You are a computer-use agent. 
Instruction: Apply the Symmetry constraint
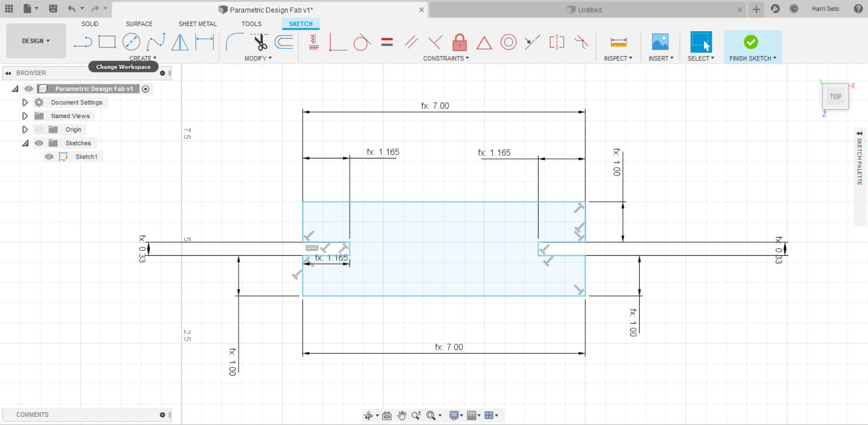(x=557, y=42)
